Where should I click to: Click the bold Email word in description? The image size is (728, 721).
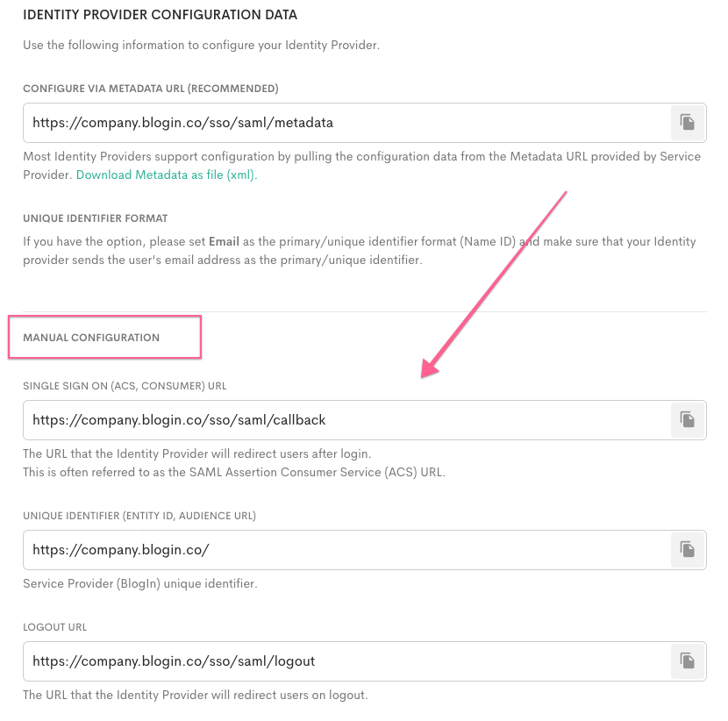pos(225,241)
